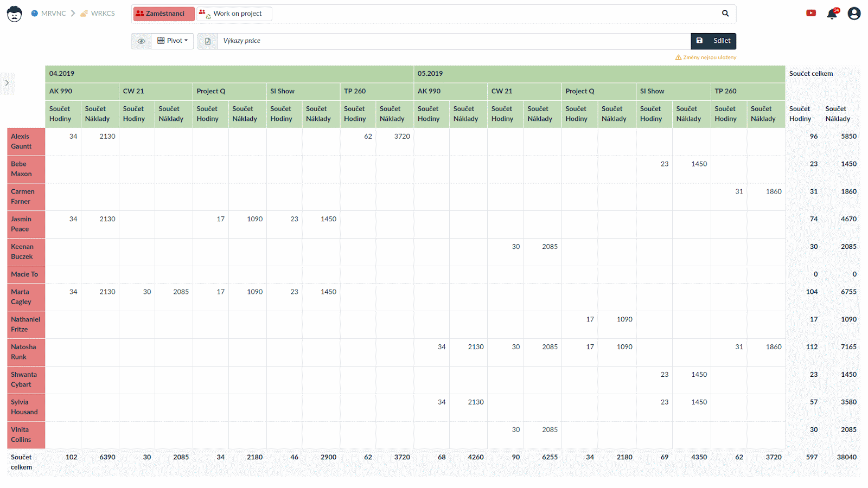Select the Shwanta Cybart row header
This screenshot has height=488, width=868.
[26, 380]
